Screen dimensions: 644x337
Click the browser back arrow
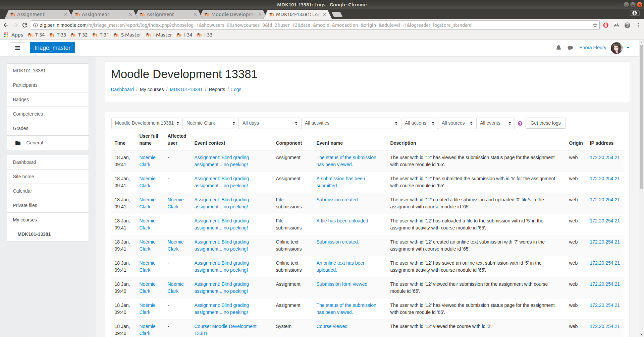pyautogui.click(x=6, y=25)
